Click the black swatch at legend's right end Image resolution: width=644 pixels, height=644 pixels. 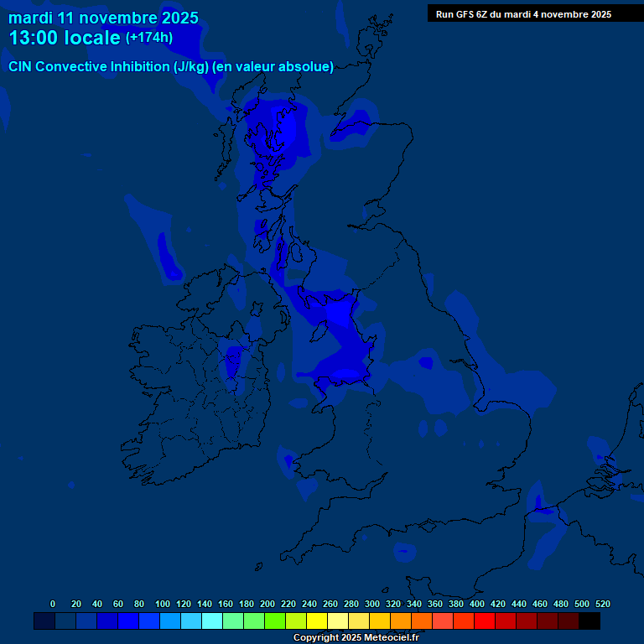(589, 621)
